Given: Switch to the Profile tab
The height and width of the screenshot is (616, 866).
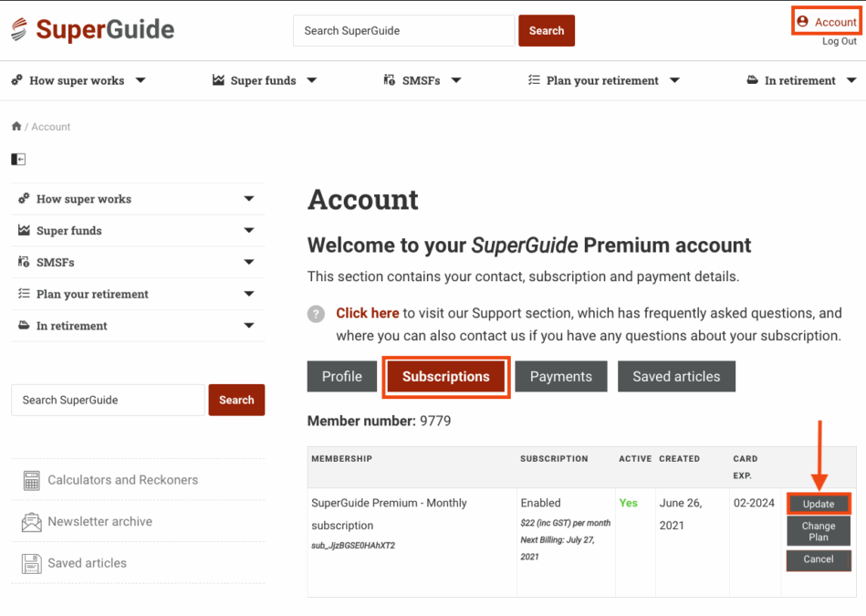Looking at the screenshot, I should tap(342, 376).
